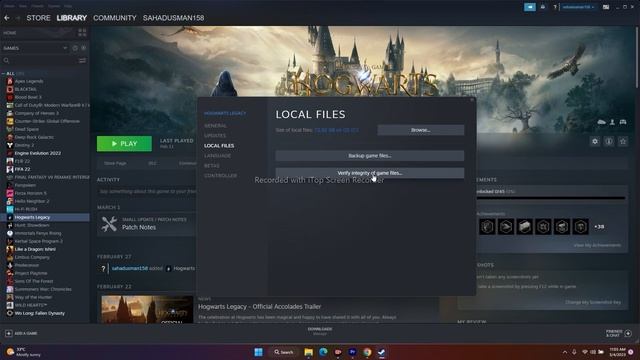640x360 pixels.
Task: Click the +39 more achievements indicator
Action: point(599,227)
